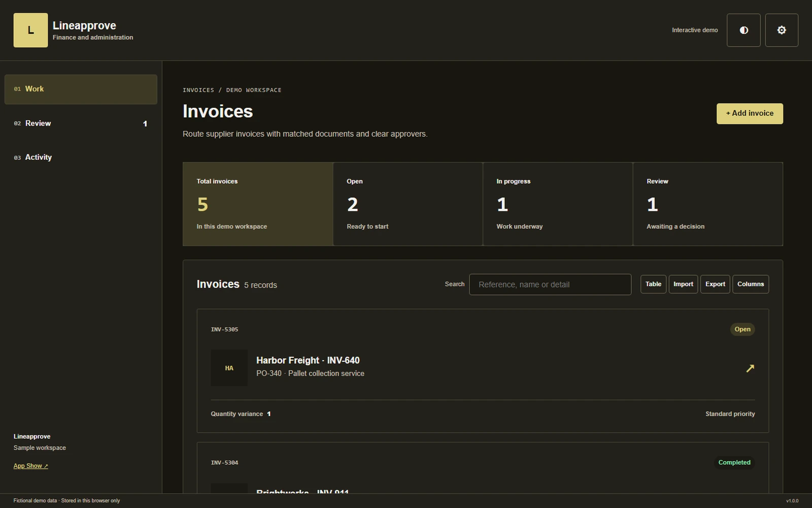Add a new invoice
The width and height of the screenshot is (812, 508).
[750, 113]
